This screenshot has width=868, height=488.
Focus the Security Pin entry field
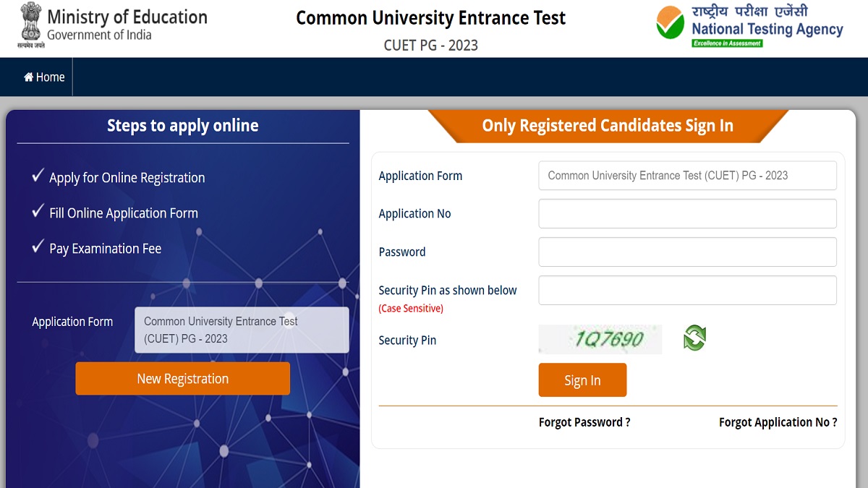pyautogui.click(x=687, y=291)
